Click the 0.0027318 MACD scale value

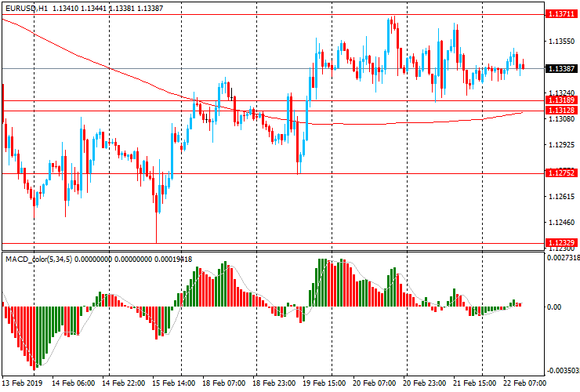coord(562,257)
